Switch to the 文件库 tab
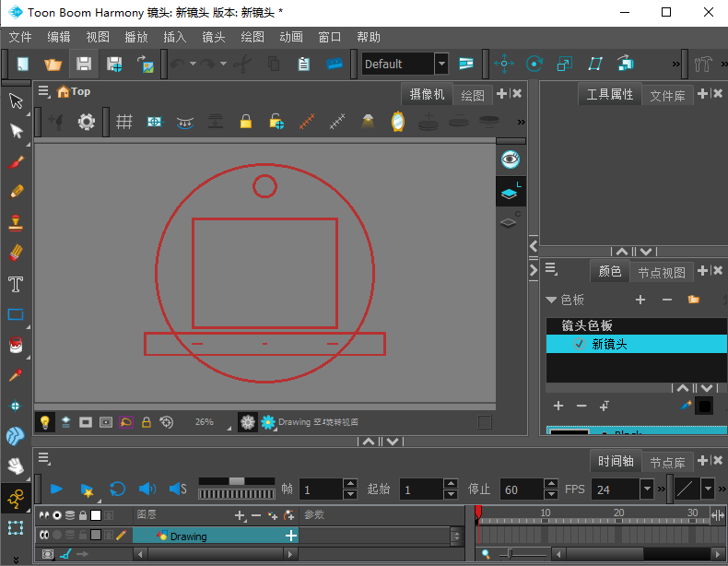 pyautogui.click(x=667, y=96)
